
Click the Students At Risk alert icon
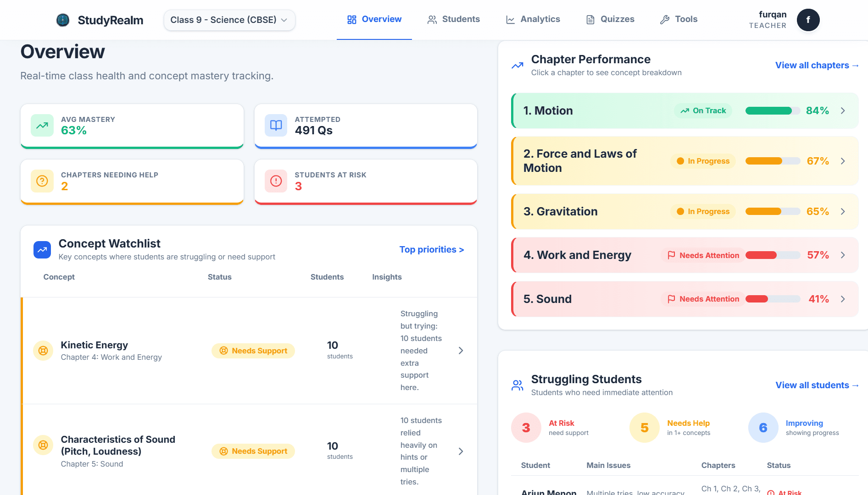[276, 181]
